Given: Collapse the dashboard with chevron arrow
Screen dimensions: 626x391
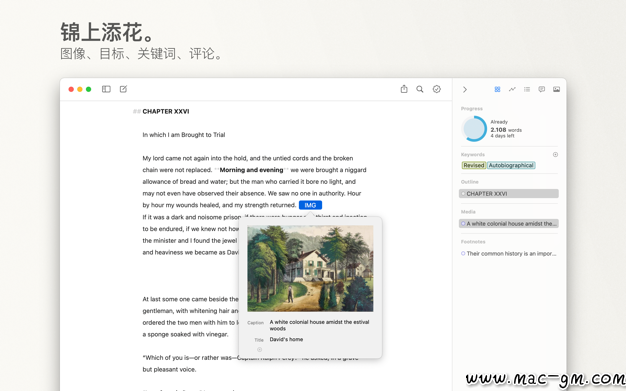Looking at the screenshot, I should click(x=465, y=89).
